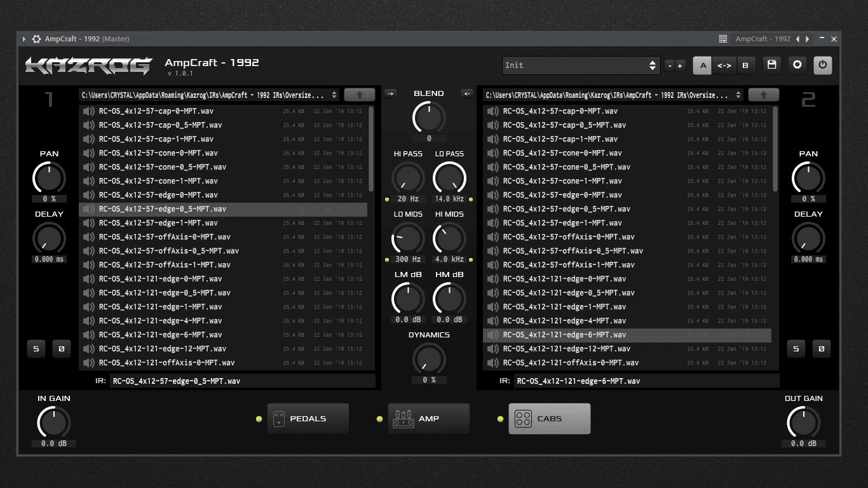Click cab 2 speaker icon beside 57-cone-1-MPT.wav

pos(493,181)
